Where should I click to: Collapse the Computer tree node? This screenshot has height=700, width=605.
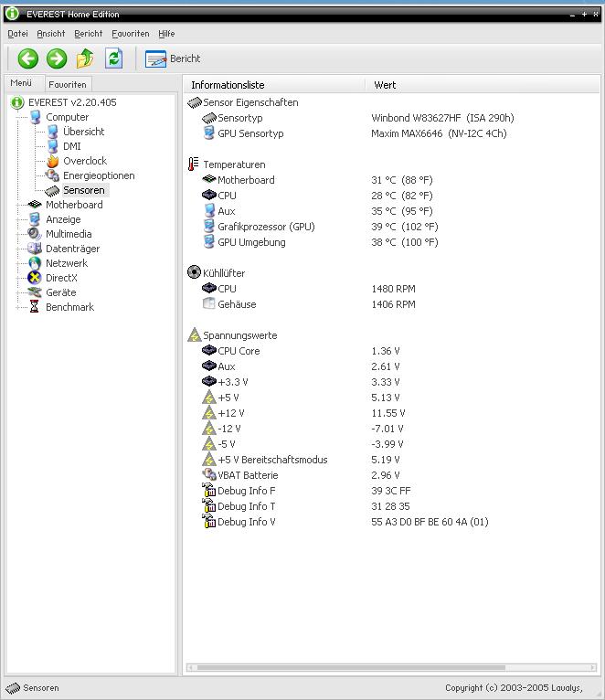click(x=18, y=117)
